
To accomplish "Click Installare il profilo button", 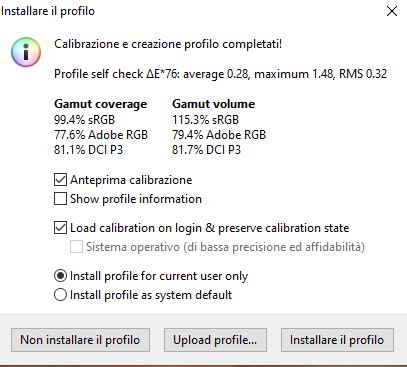I will pyautogui.click(x=337, y=340).
